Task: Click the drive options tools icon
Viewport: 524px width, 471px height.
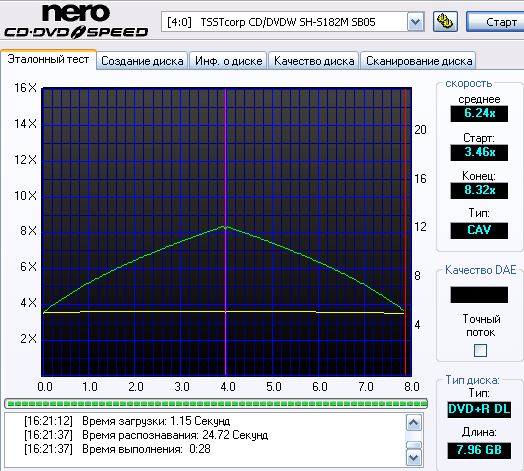Action: [445, 22]
